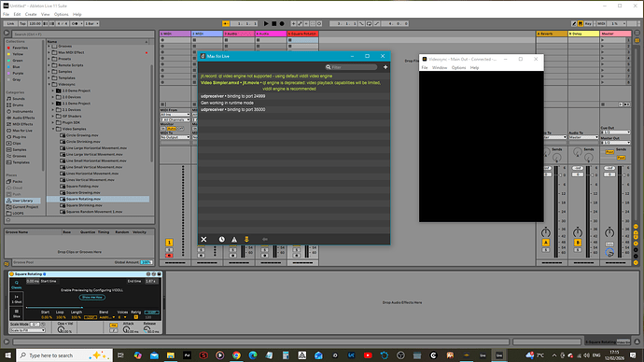Select 1-Shot mode in Video Simpler
The width and height of the screenshot is (644, 362).
pyautogui.click(x=17, y=299)
